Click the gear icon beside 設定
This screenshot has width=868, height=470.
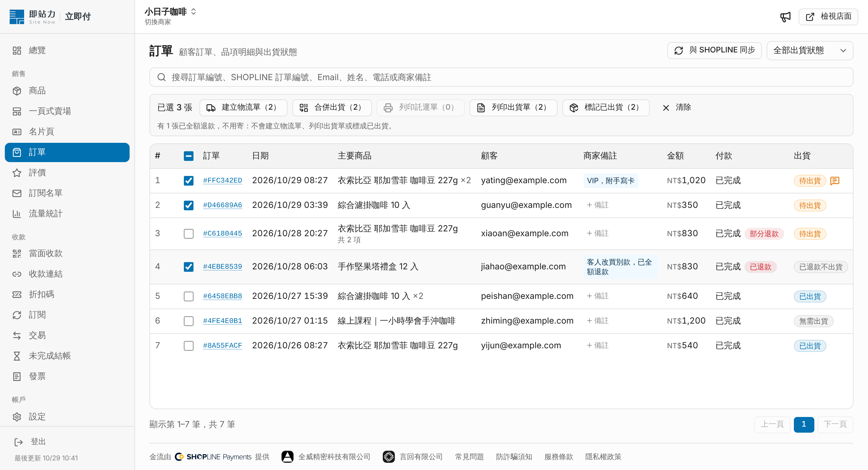17,417
